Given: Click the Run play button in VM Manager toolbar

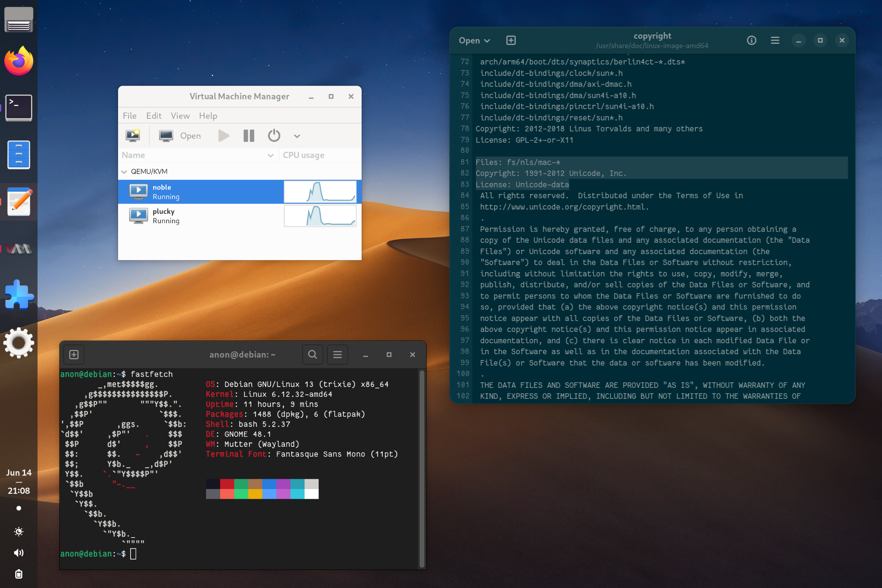Looking at the screenshot, I should [x=224, y=136].
